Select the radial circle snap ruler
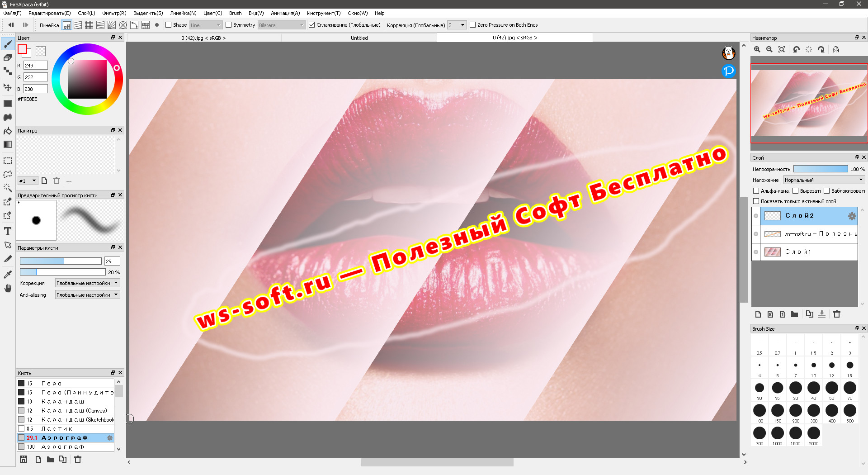The image size is (868, 475). coord(123,25)
